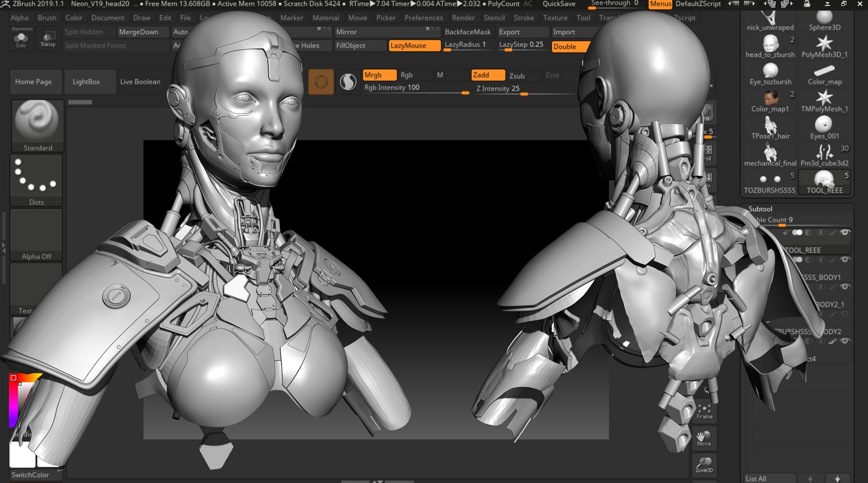Viewport: 868px width, 483px height.
Task: Open the Preferences menu
Action: (424, 18)
